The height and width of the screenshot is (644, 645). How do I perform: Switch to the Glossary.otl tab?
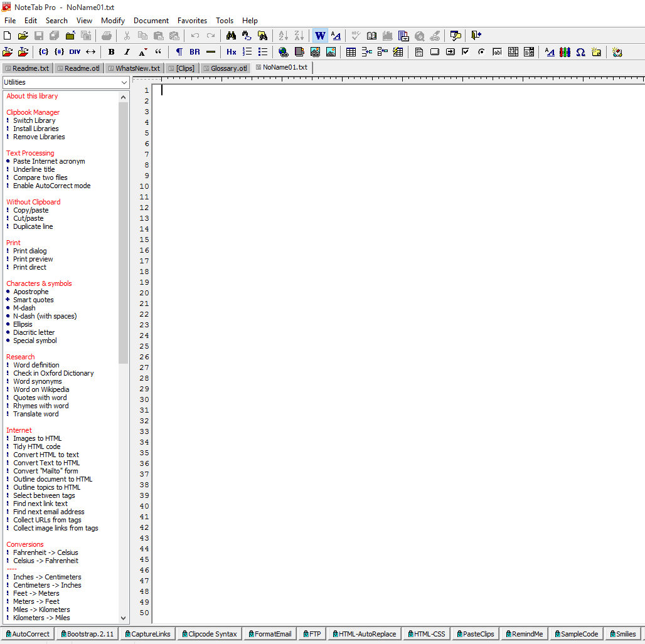[225, 68]
